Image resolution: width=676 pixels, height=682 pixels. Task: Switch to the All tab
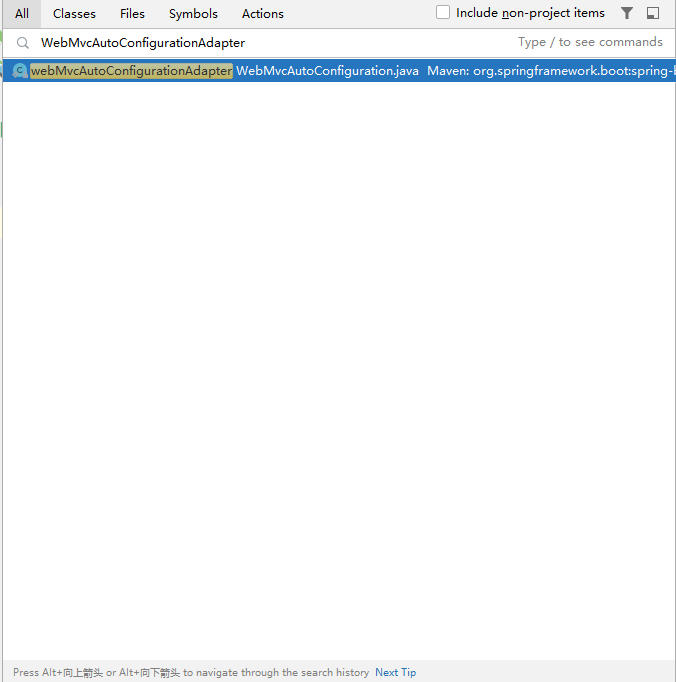[x=22, y=13]
